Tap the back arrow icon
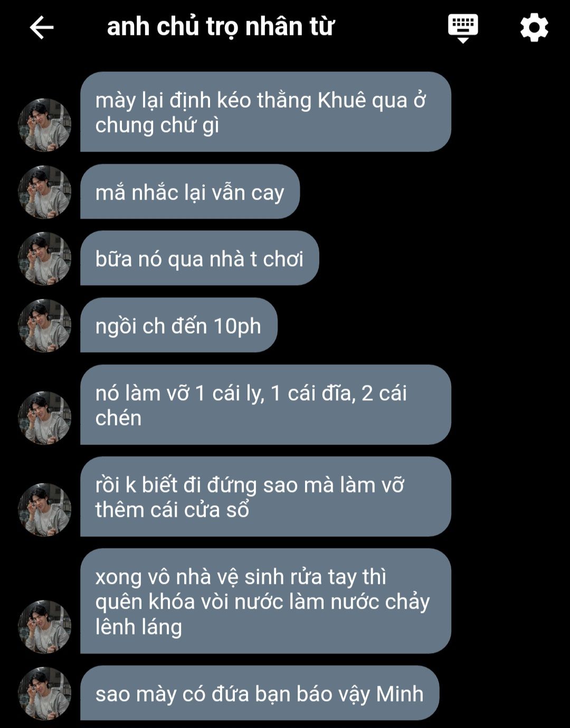 [x=42, y=27]
